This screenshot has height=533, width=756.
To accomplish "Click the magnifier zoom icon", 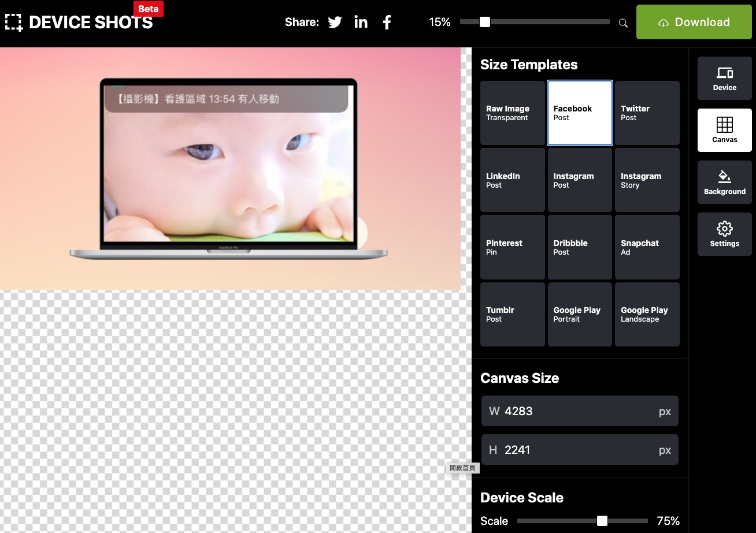I will click(x=623, y=23).
